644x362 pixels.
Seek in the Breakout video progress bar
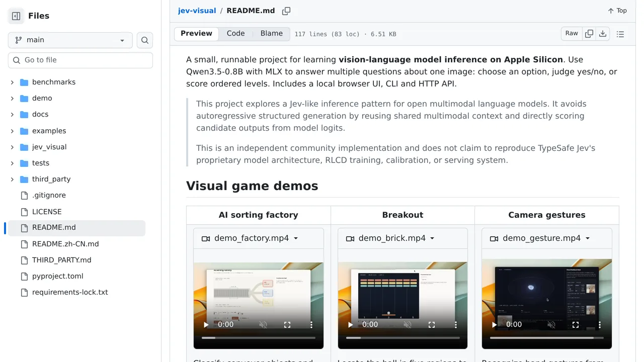coord(403,338)
